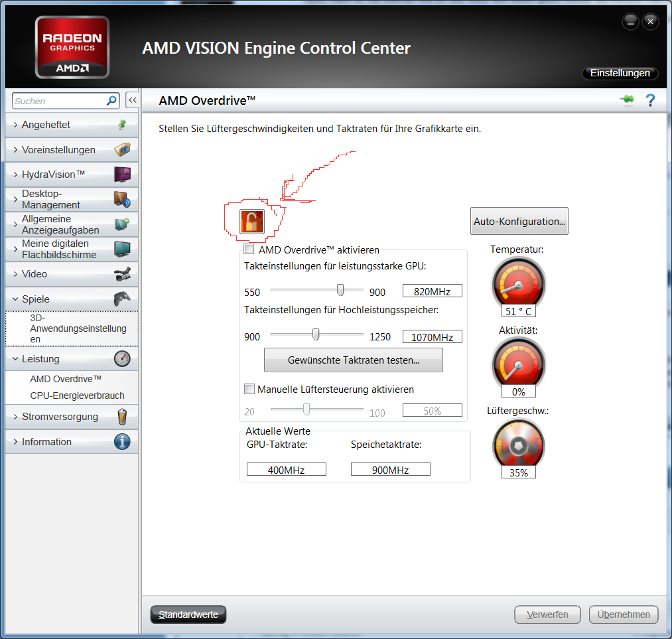Collapse the sidebar with the double-arrow button
The image size is (672, 639).
[133, 100]
